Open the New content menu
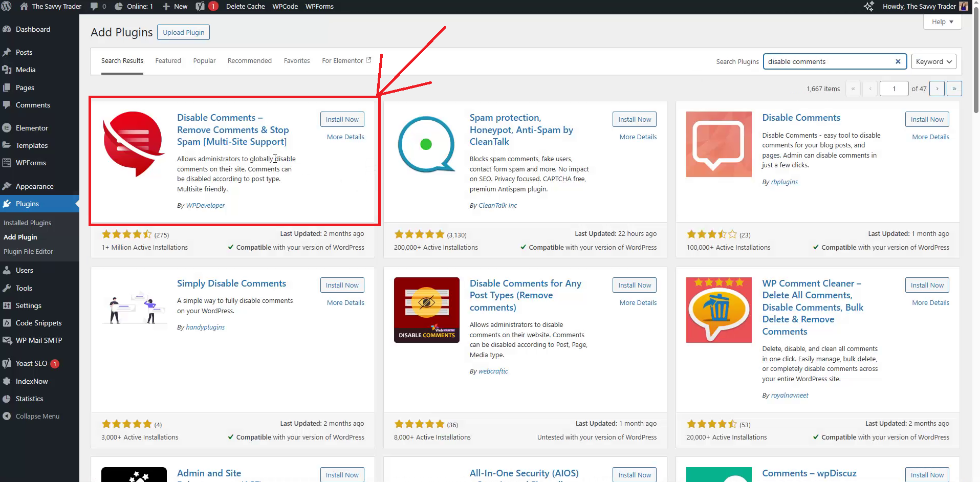 click(x=175, y=7)
